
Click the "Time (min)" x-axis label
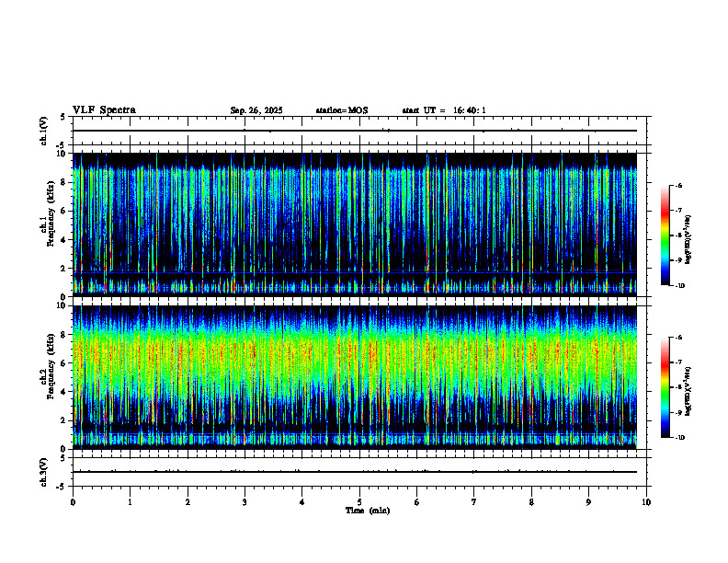368,511
